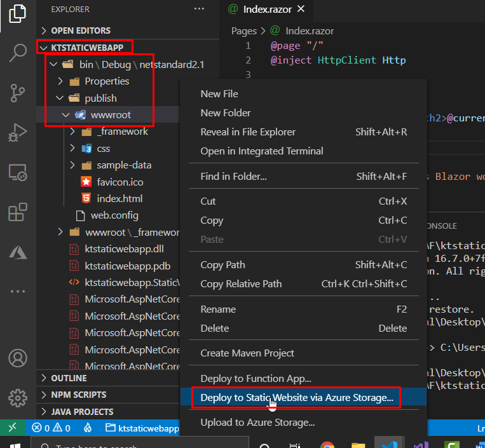Open the Manage gear settings icon
Image resolution: width=485 pixels, height=448 pixels.
(18, 398)
